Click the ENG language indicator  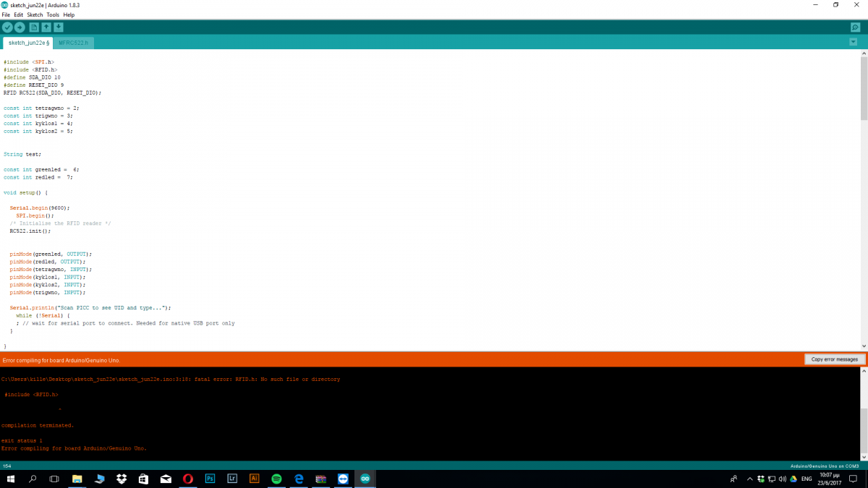click(807, 479)
